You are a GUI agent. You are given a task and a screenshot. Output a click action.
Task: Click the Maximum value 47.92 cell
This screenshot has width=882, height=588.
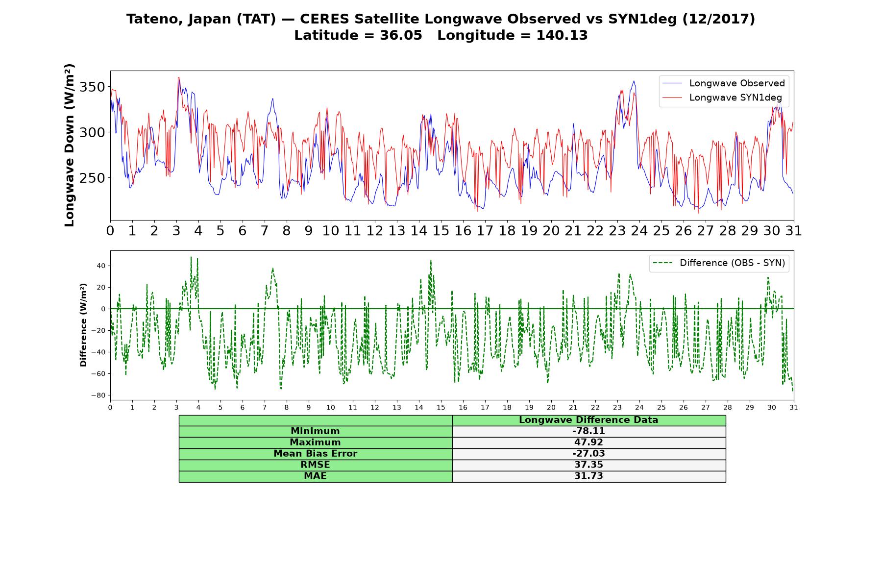coord(589,442)
